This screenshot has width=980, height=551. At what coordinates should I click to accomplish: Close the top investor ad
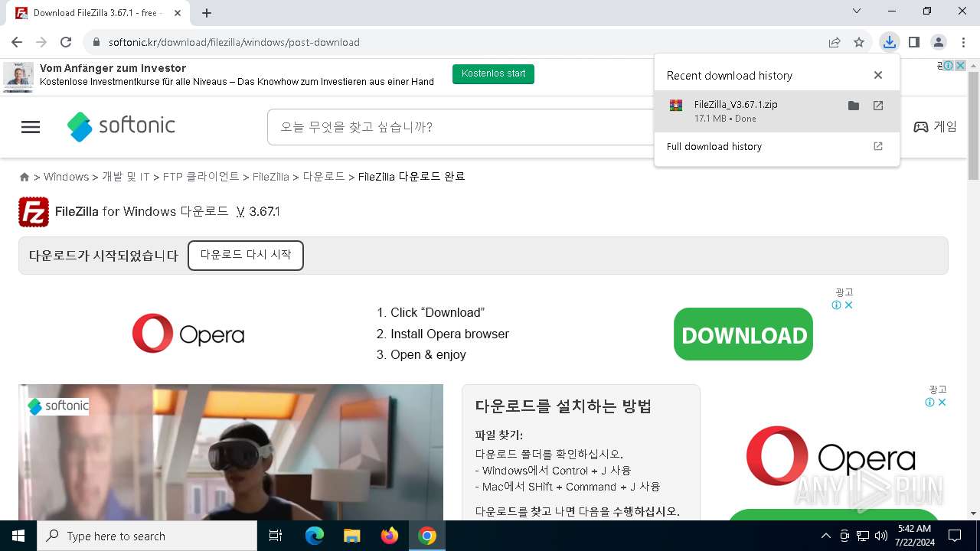[960, 66]
